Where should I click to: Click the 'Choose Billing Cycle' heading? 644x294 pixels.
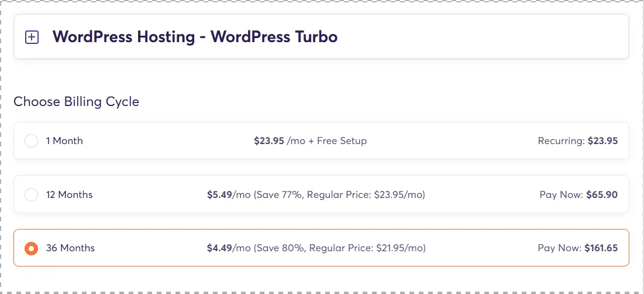76,102
